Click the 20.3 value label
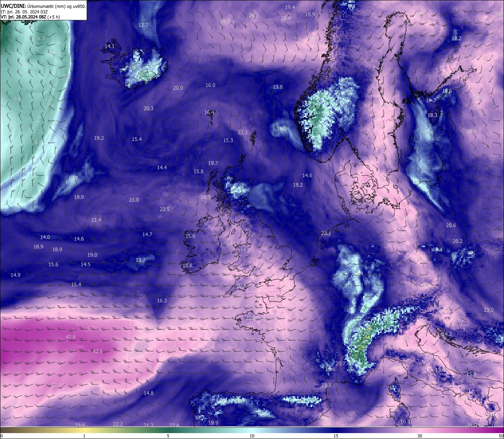504x439 pixels. (148, 108)
